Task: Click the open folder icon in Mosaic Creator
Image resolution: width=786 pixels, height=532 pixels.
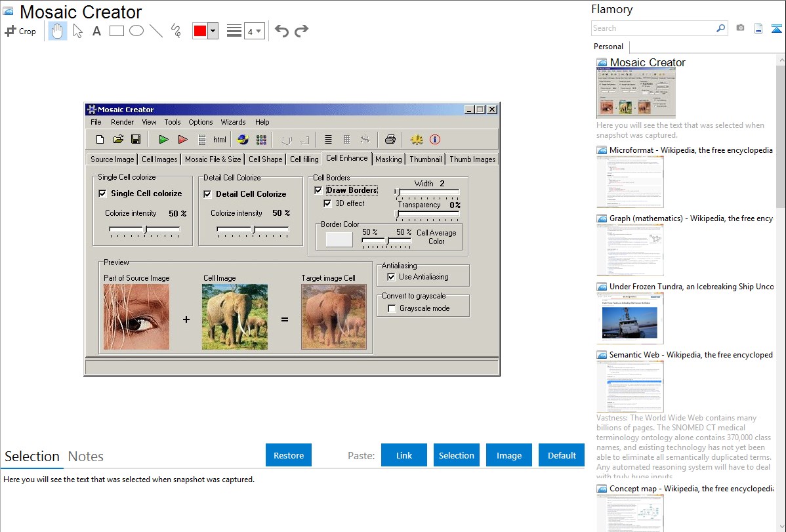Action: (118, 139)
